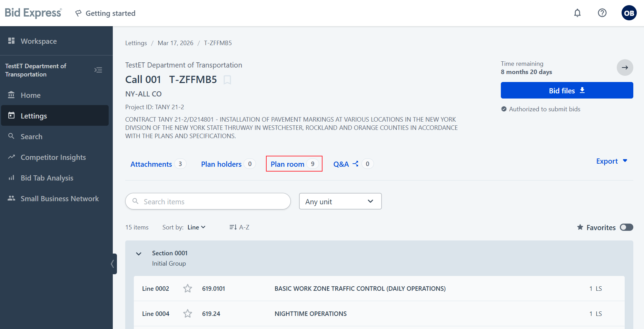Switch to the Plan holders tab

[x=228, y=164]
